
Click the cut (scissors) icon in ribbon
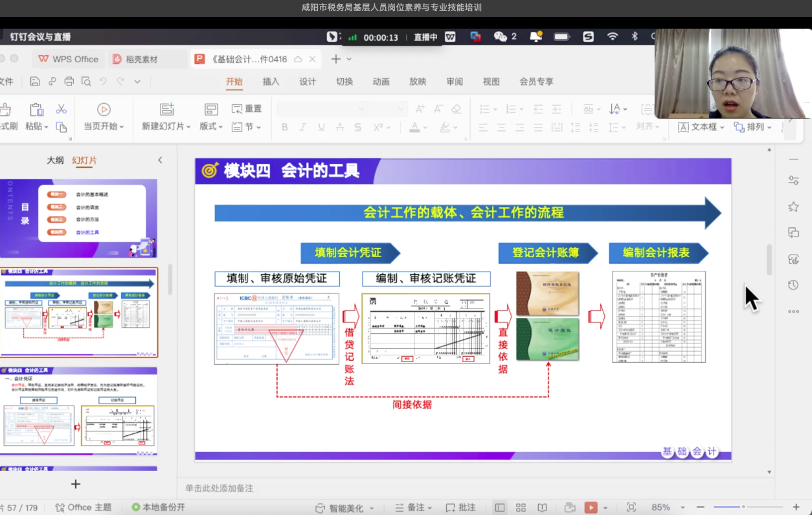point(62,109)
